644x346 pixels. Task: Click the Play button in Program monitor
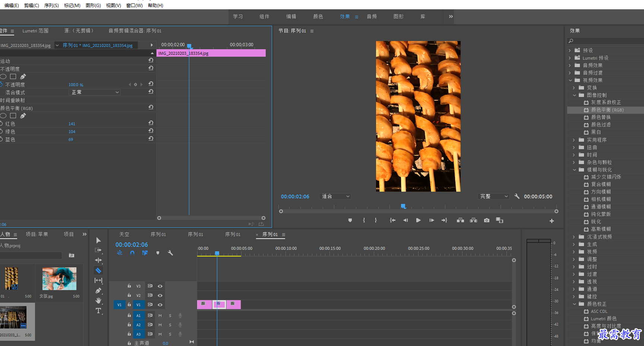(x=419, y=220)
